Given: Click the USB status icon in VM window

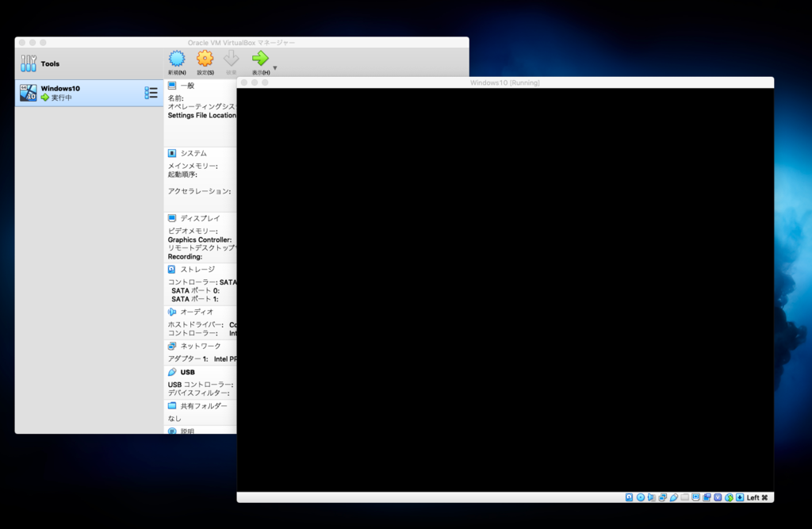Looking at the screenshot, I should [674, 497].
